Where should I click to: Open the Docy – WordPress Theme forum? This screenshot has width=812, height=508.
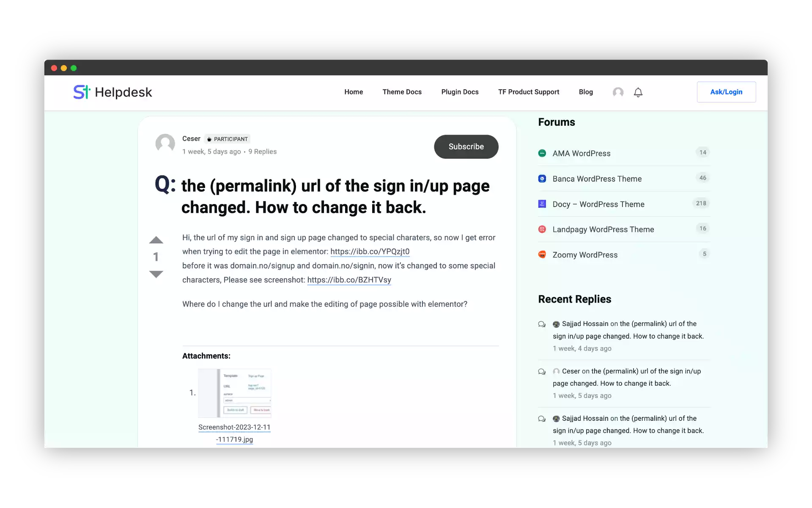click(598, 204)
